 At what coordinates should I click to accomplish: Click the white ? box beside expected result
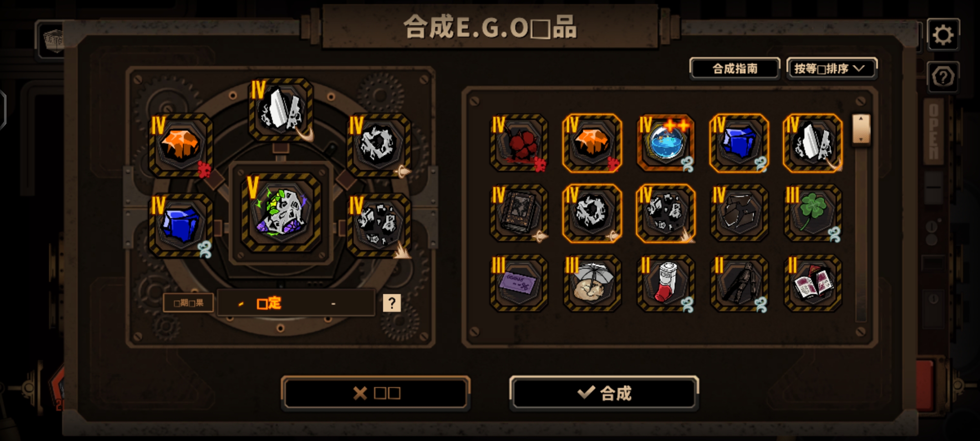[x=392, y=303]
